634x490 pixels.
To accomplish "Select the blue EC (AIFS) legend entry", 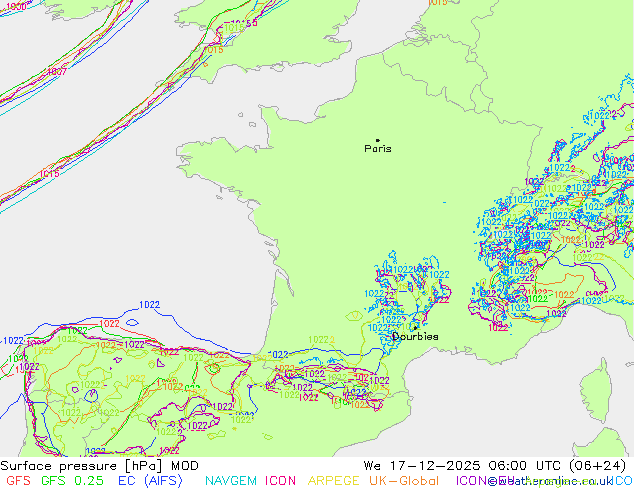I will pos(150,481).
